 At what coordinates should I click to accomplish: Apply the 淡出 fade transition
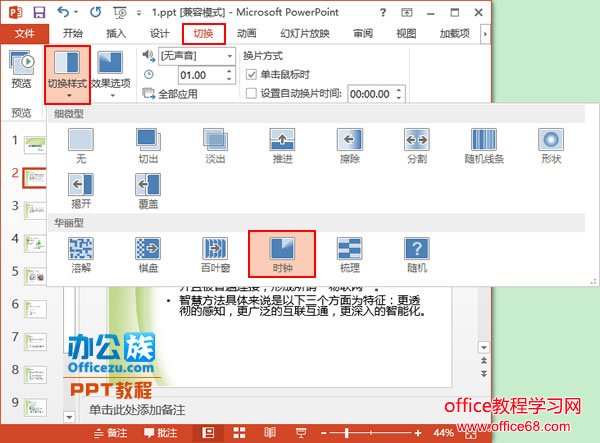click(215, 146)
